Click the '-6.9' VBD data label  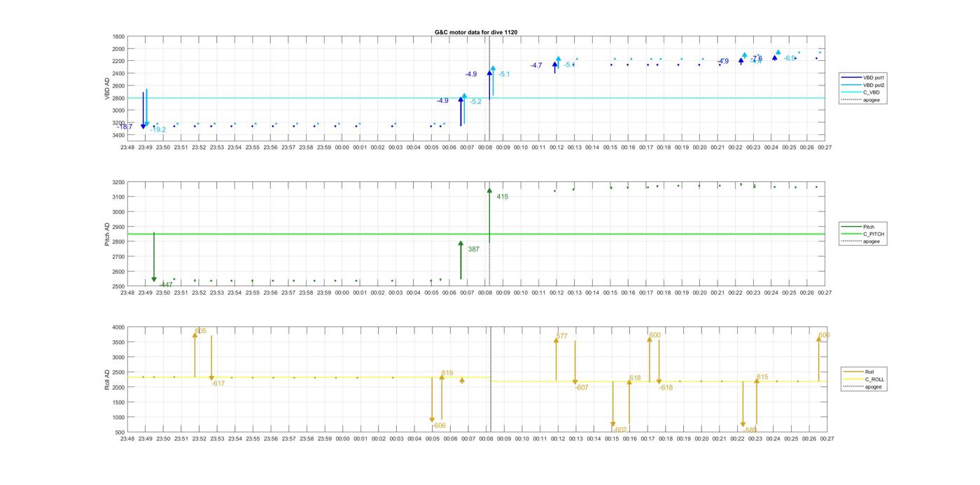click(x=790, y=58)
